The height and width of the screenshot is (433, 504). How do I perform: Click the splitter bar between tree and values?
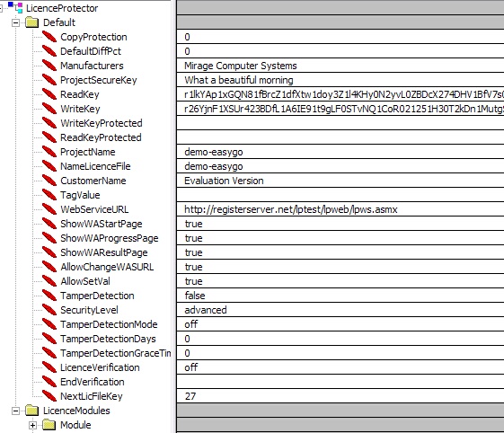[x=173, y=216]
